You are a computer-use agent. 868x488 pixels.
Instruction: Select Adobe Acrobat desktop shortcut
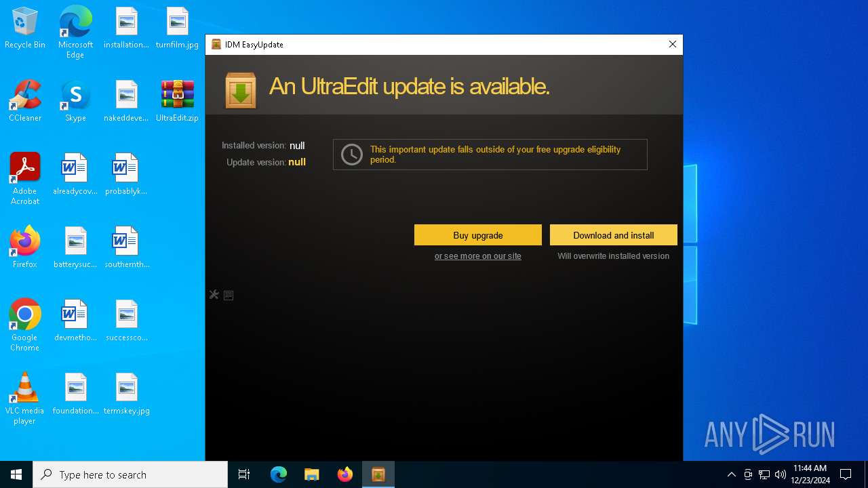[25, 179]
